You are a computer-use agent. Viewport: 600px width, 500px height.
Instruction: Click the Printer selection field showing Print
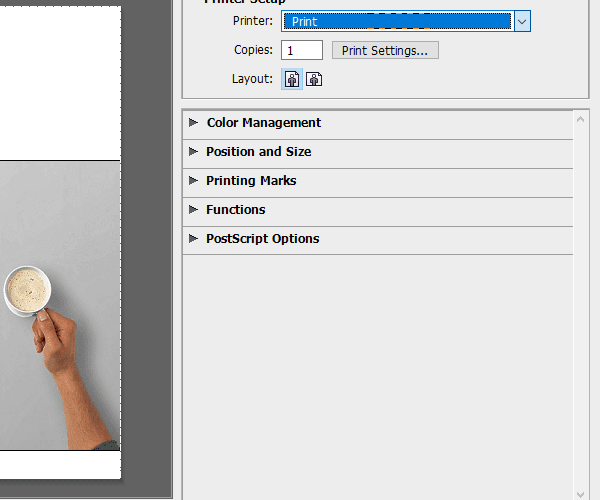click(398, 21)
